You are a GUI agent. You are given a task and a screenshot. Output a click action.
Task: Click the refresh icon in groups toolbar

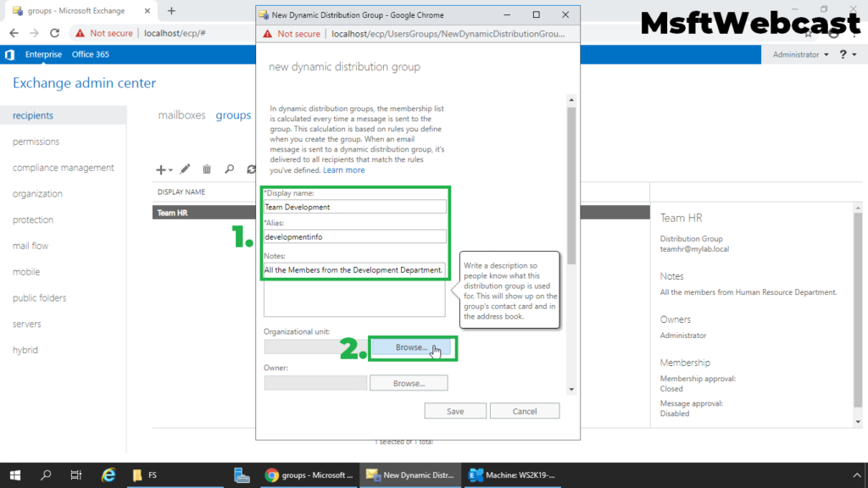pyautogui.click(x=251, y=169)
